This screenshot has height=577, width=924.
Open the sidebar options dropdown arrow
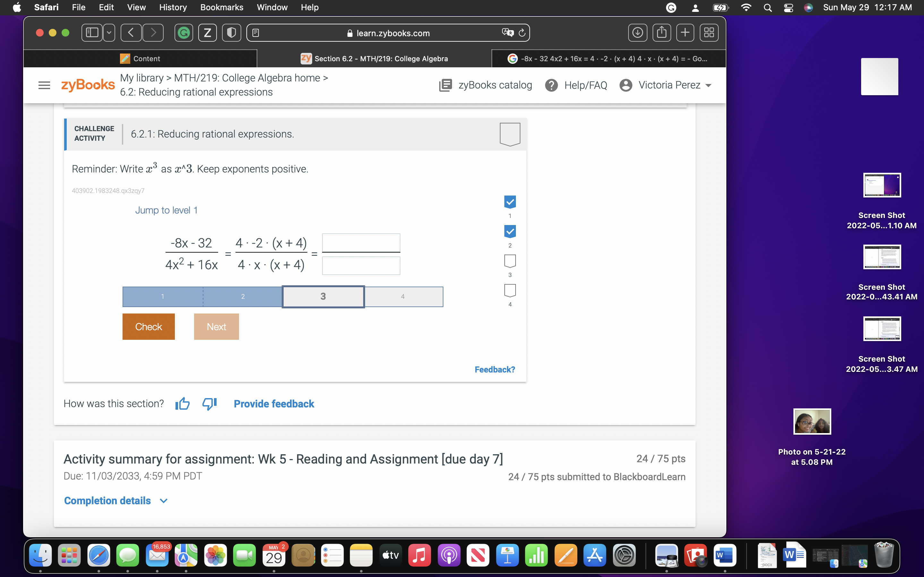pos(109,33)
